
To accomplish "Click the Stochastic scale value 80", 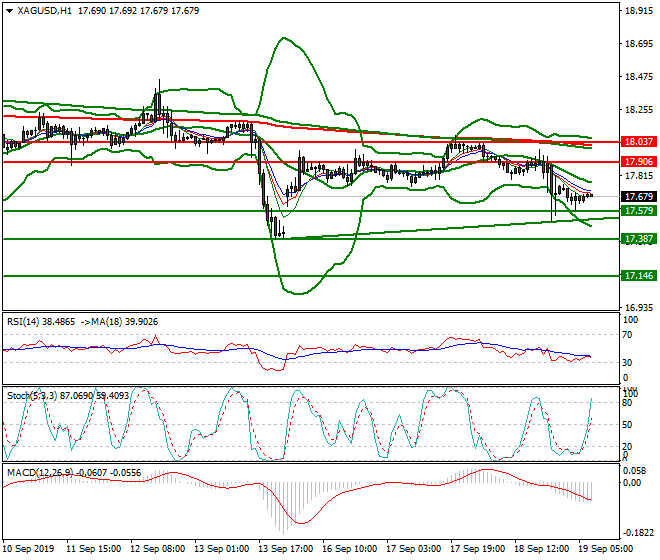I will tap(627, 403).
